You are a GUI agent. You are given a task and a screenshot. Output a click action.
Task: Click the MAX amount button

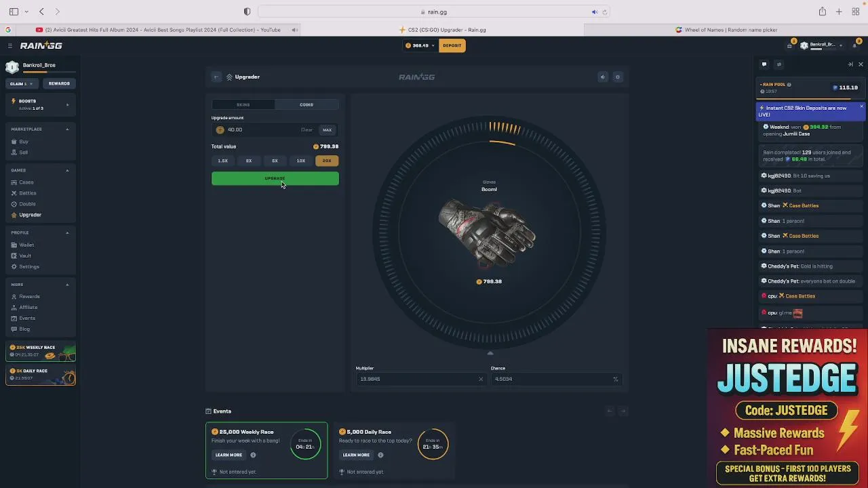pos(327,129)
